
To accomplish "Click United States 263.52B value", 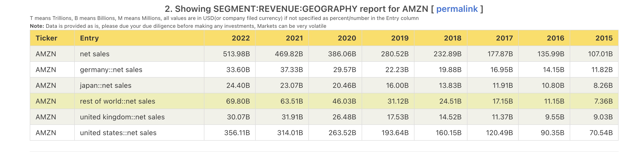I will tap(343, 133).
